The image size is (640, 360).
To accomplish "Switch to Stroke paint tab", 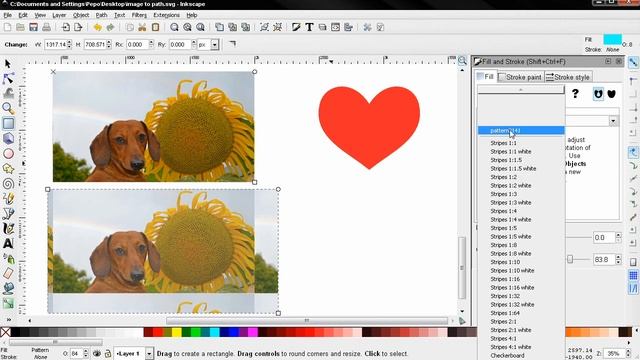I will (x=520, y=77).
